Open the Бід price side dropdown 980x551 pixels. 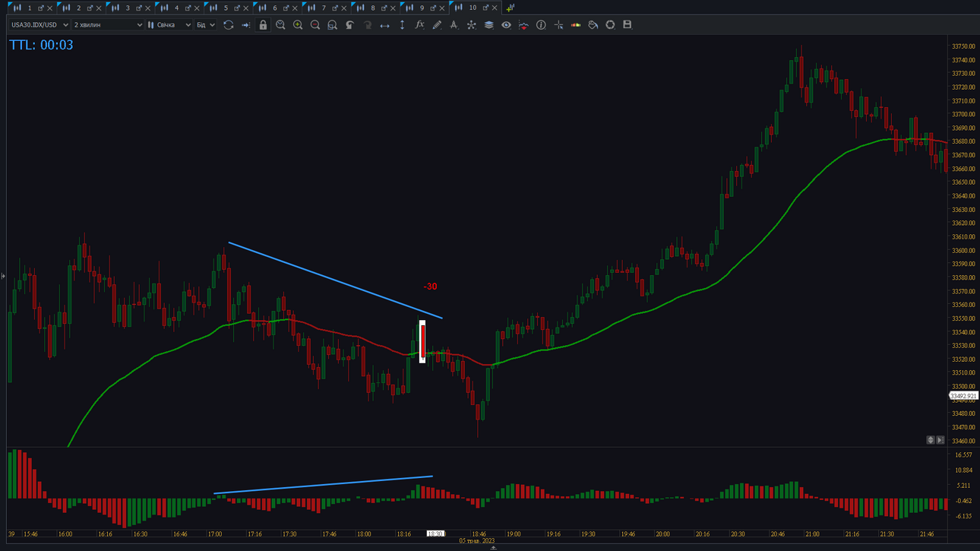point(206,25)
